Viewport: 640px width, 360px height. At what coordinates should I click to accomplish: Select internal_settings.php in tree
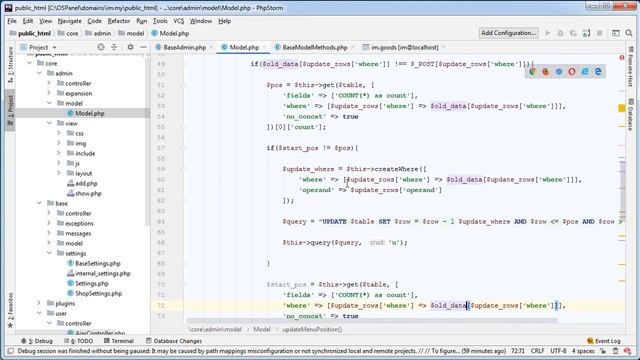(103, 273)
